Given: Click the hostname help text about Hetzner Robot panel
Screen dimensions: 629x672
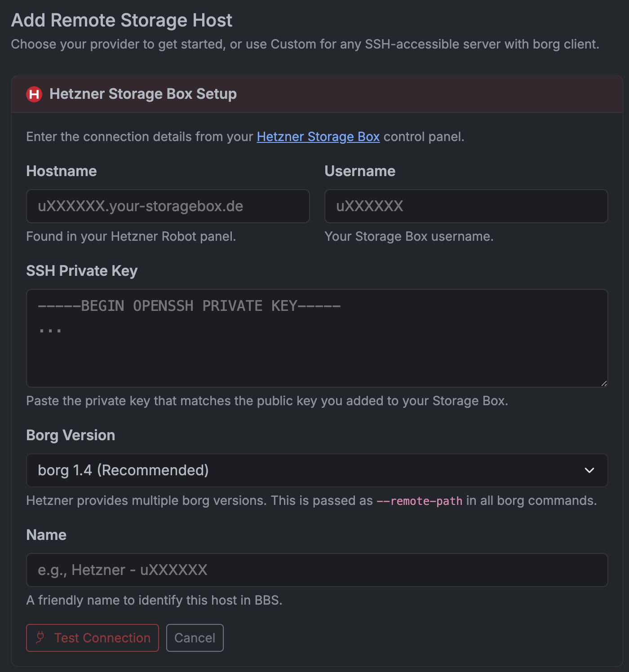Looking at the screenshot, I should point(131,236).
